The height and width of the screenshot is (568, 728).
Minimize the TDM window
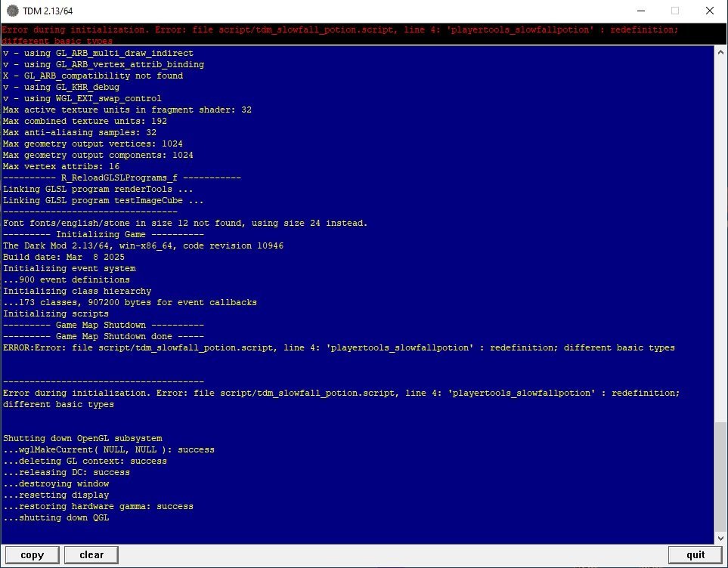[641, 11]
